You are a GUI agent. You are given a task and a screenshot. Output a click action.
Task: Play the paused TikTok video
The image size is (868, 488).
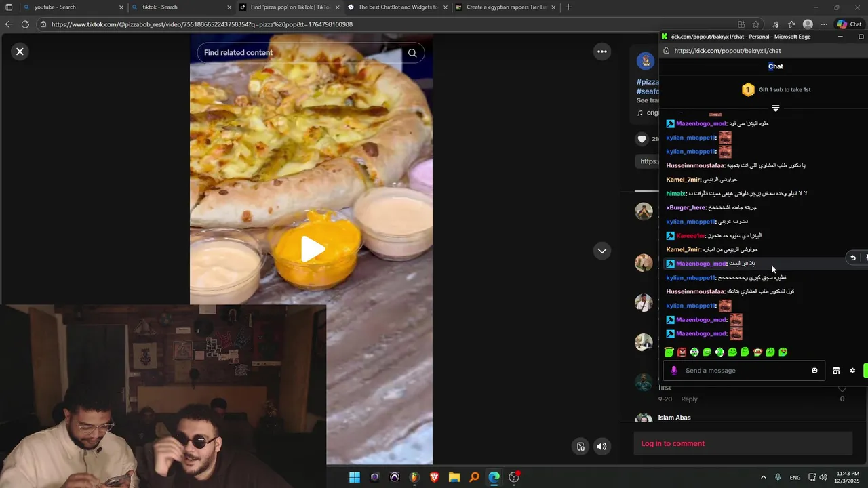click(312, 249)
